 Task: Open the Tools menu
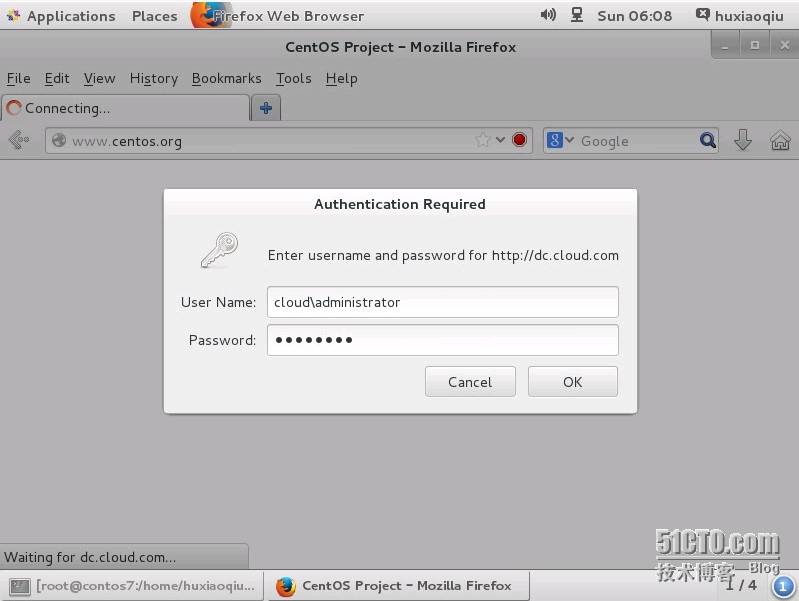tap(294, 79)
